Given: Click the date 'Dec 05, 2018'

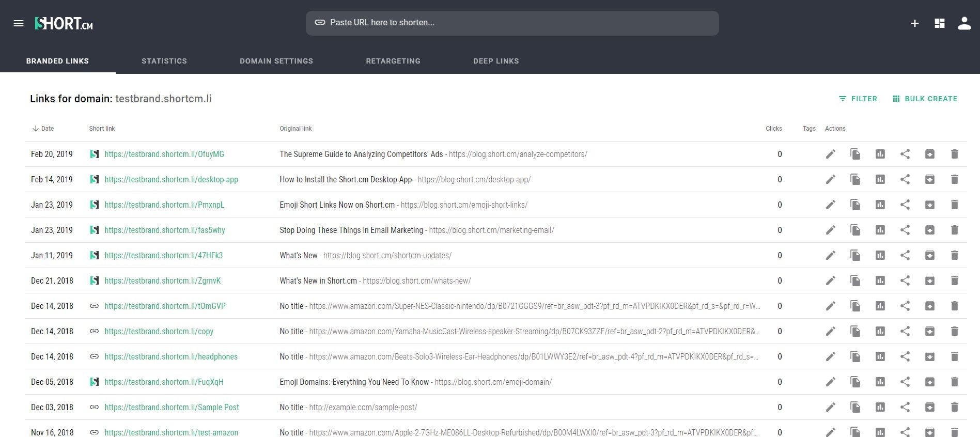Looking at the screenshot, I should (x=52, y=382).
